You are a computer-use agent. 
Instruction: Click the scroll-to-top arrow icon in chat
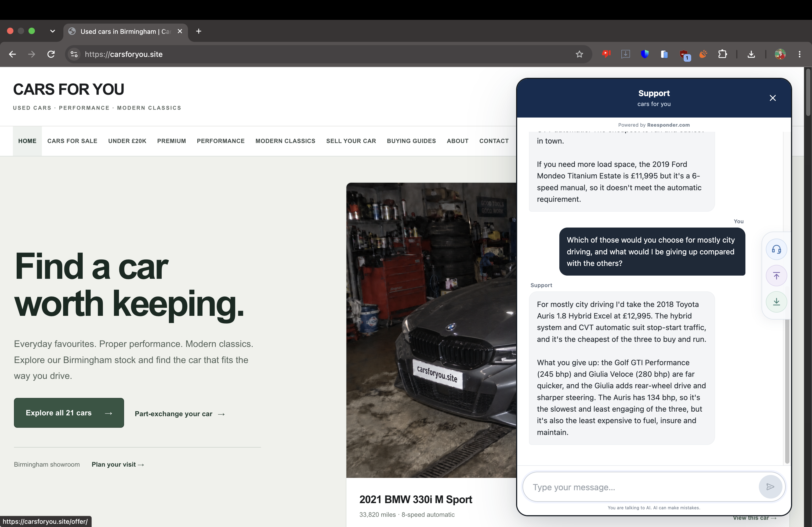click(x=777, y=275)
